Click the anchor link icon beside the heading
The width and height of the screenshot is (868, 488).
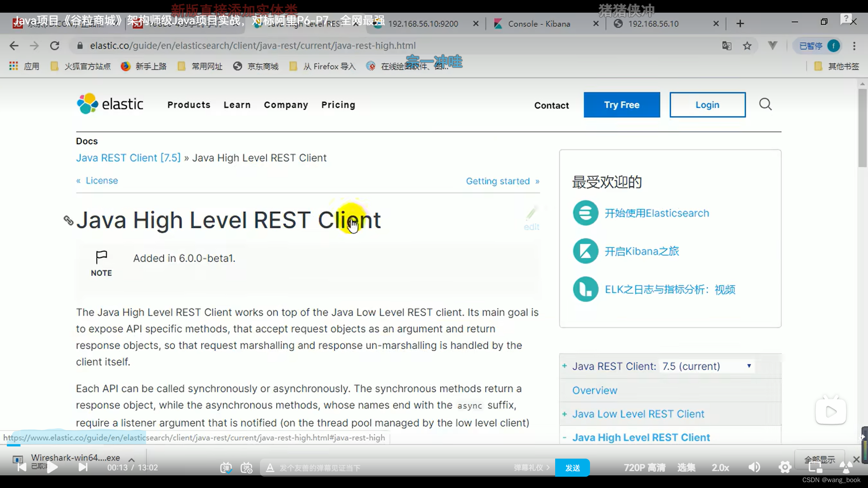[x=68, y=220]
